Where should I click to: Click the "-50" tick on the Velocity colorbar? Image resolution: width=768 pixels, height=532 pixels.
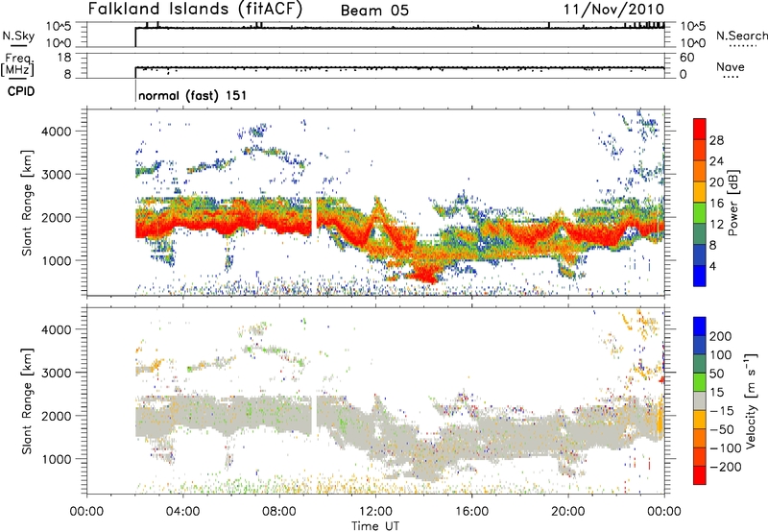722,429
